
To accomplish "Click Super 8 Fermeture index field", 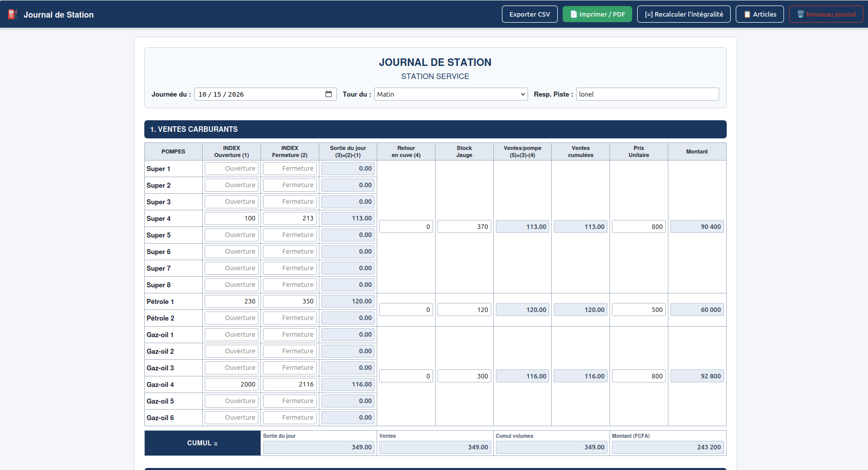I will 290,285.
